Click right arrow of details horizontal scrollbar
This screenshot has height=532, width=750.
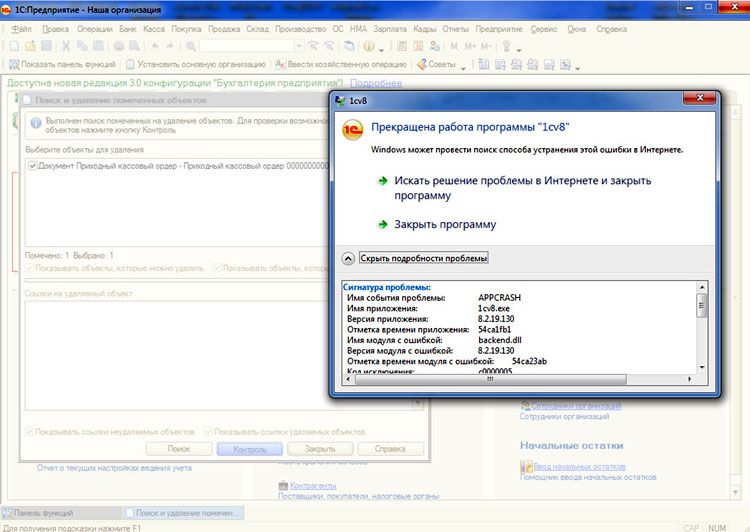click(689, 379)
